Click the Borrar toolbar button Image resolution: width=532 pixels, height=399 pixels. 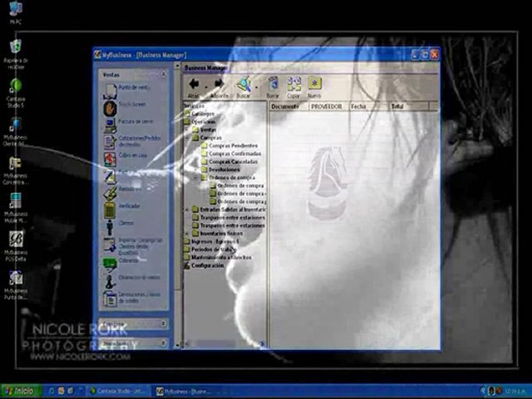[273, 88]
